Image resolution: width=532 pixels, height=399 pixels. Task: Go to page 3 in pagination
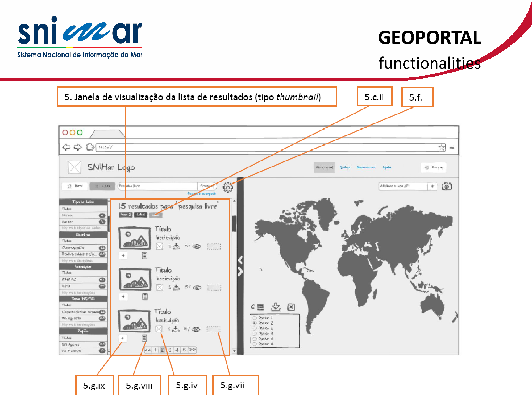pos(170,350)
